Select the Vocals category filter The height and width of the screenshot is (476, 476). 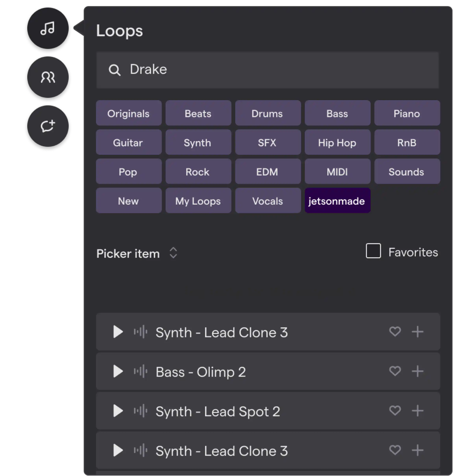tap(268, 201)
